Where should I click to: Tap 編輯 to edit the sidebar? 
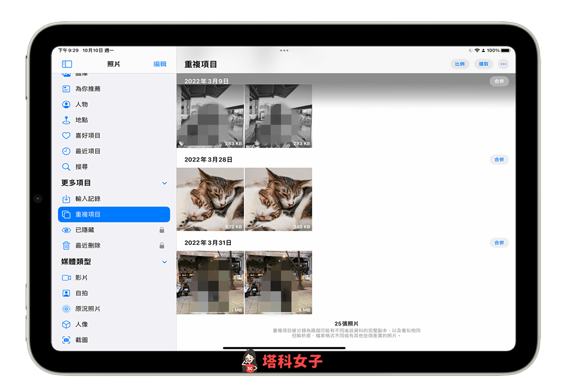pyautogui.click(x=159, y=64)
